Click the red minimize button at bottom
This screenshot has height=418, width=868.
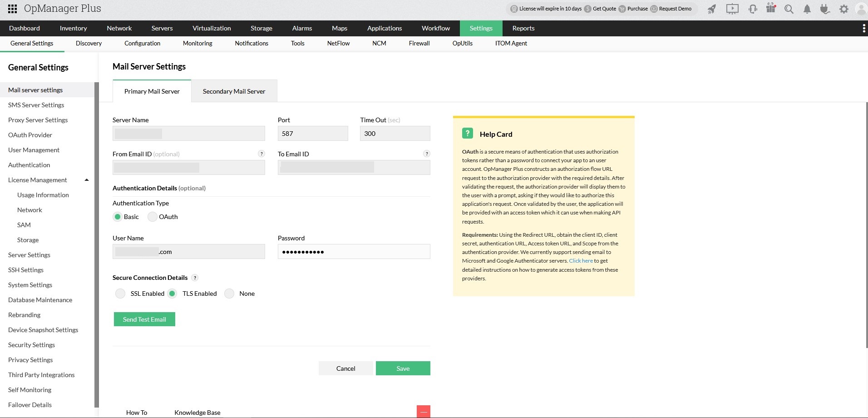click(x=424, y=412)
